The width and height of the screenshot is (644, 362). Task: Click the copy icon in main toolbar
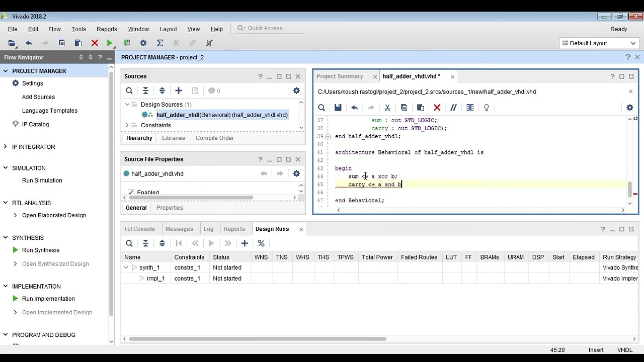click(61, 43)
